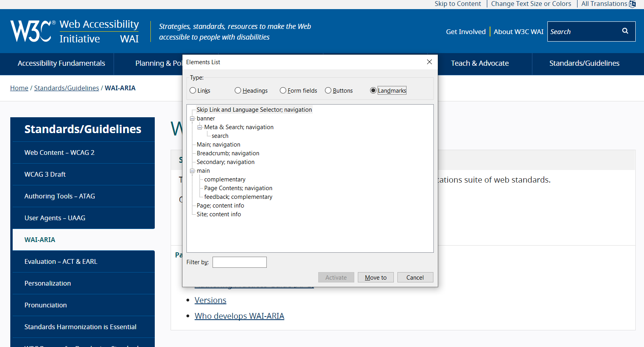Open All Translations language icon link
The height and width of the screenshot is (347, 644).
632,4
